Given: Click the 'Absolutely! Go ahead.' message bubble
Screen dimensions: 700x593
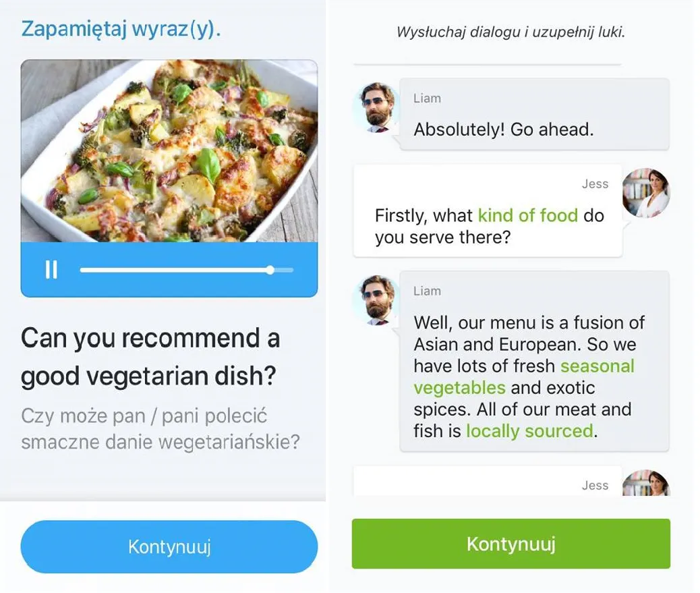Looking at the screenshot, I should click(534, 114).
